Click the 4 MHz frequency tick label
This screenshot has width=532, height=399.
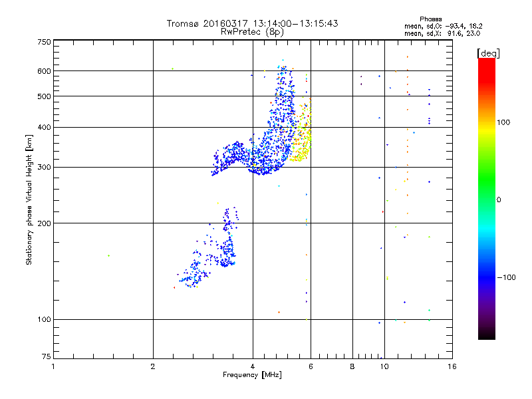pyautogui.click(x=253, y=366)
